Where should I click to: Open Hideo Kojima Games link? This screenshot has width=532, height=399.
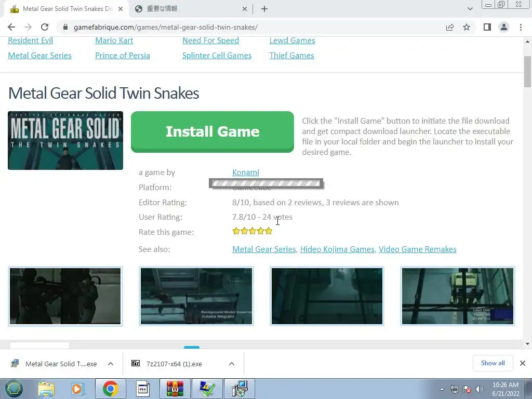[337, 249]
